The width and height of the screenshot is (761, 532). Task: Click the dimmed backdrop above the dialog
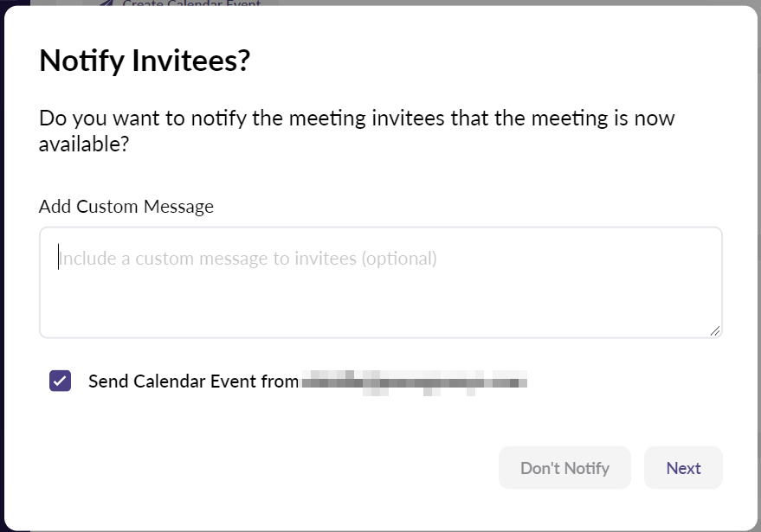[433, 3]
